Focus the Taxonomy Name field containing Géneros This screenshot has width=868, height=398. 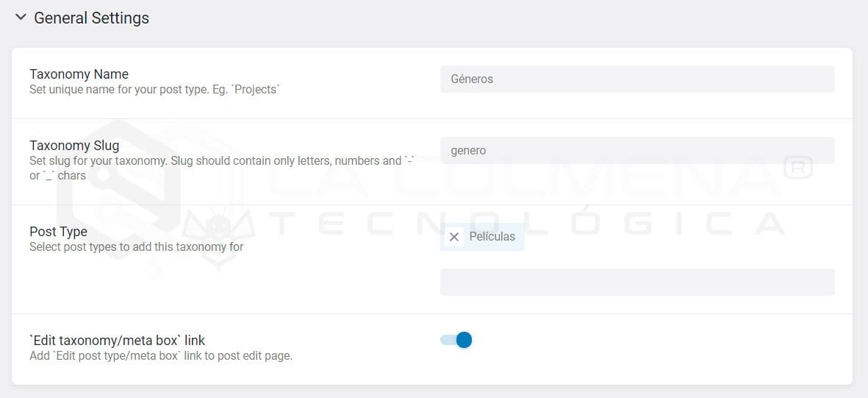point(636,79)
